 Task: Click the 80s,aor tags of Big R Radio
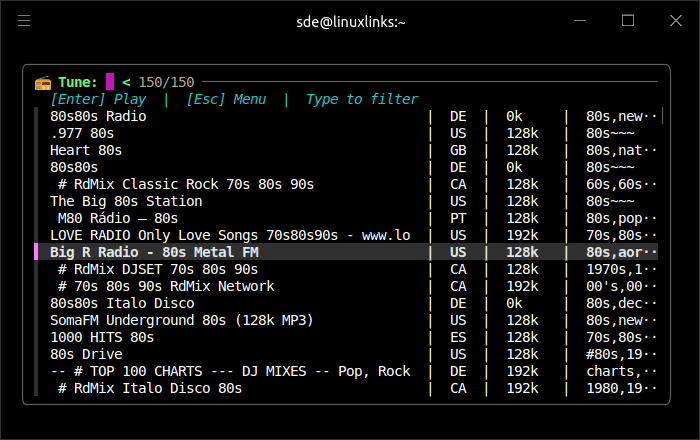621,253
